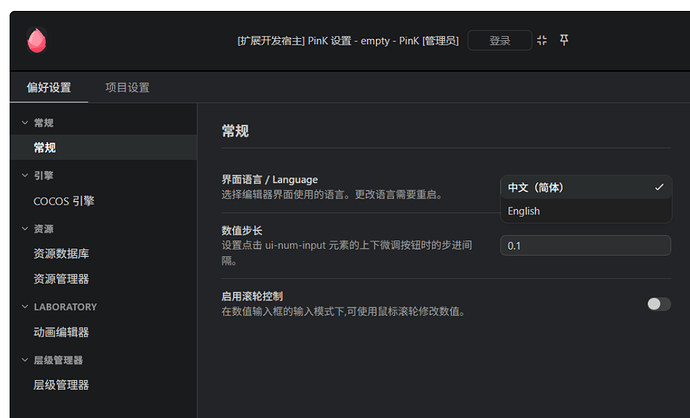Viewport: 690px width, 418px height.
Task: Click the 选择编辑器界面使用的语言 description text
Action: [x=332, y=194]
